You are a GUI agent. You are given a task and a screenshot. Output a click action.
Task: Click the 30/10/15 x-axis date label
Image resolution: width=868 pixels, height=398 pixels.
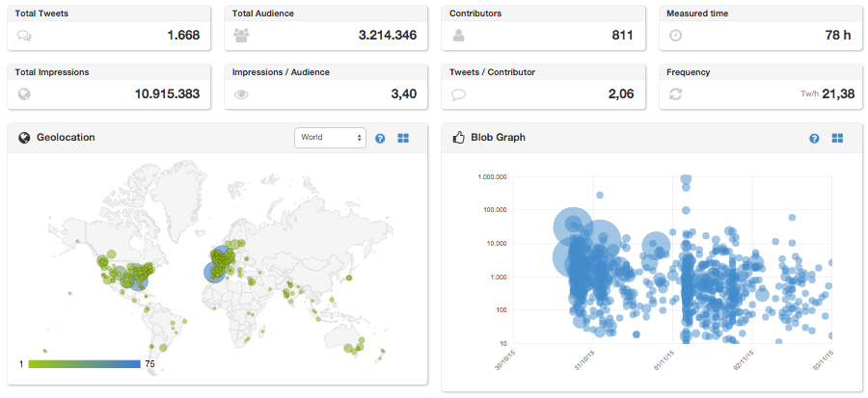tap(504, 359)
